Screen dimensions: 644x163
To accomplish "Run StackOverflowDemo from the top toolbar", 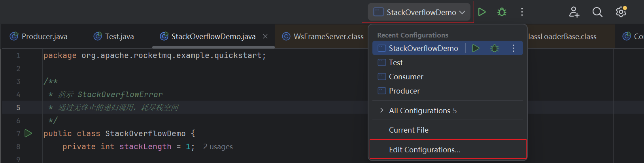I will pos(482,12).
